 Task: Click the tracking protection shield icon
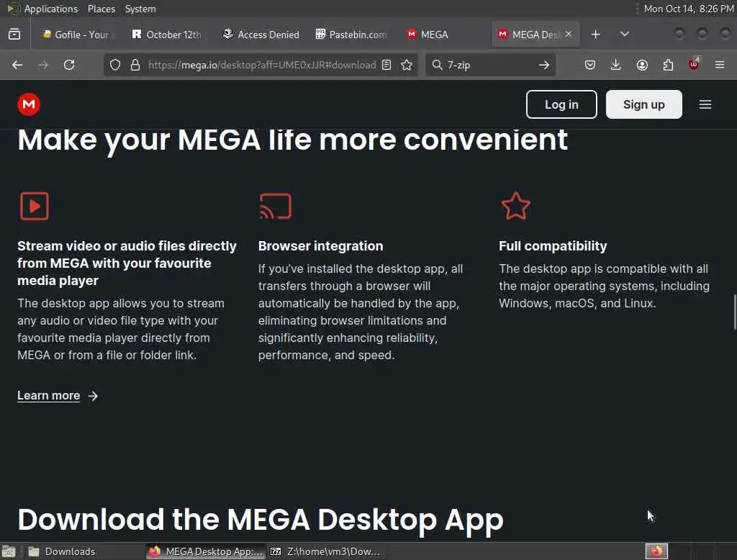click(x=115, y=65)
